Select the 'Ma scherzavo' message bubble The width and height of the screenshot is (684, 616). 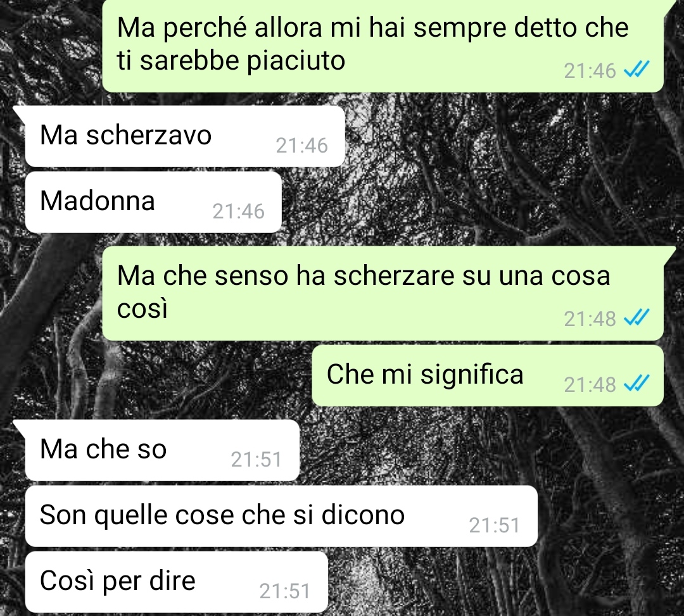185,136
